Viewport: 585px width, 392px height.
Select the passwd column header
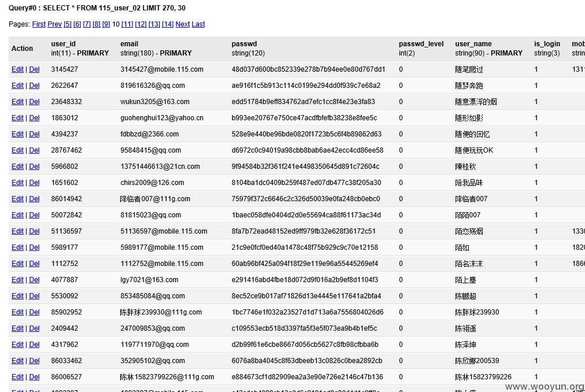(248, 49)
